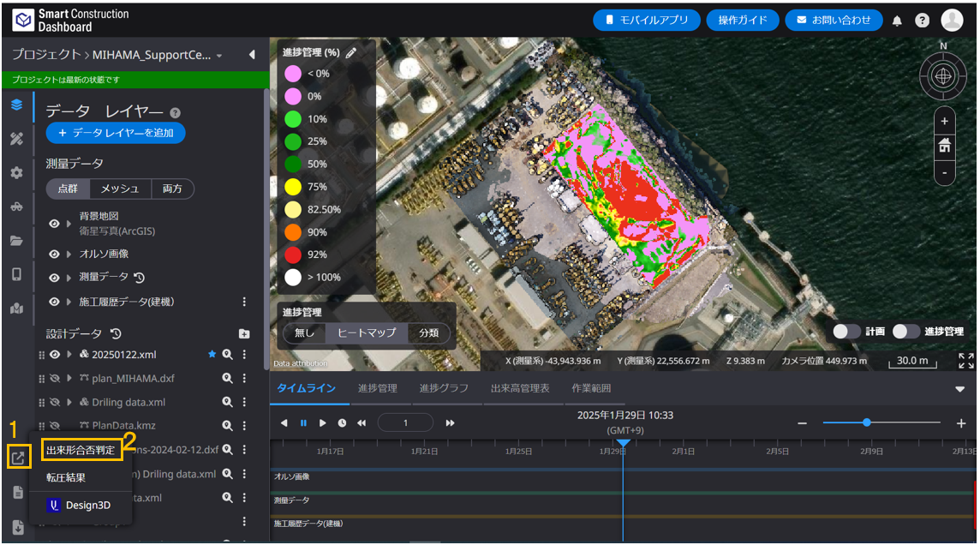The height and width of the screenshot is (545, 980).
Task: Open the document report sidebar icon
Action: 17,493
